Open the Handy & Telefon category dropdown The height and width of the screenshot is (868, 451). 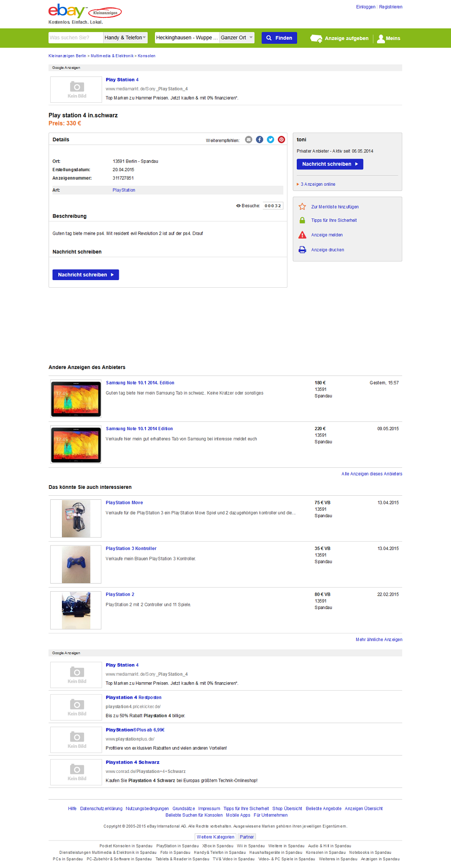(125, 38)
